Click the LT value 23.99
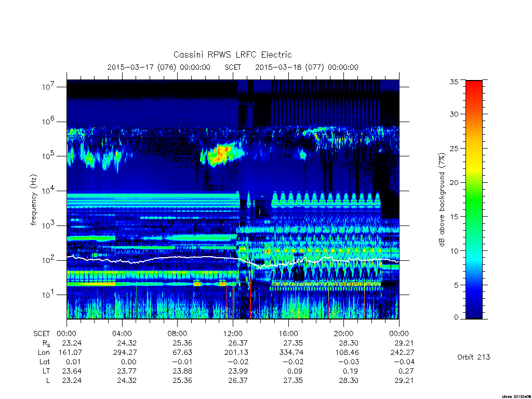This screenshot has width=532, height=399. [x=238, y=371]
